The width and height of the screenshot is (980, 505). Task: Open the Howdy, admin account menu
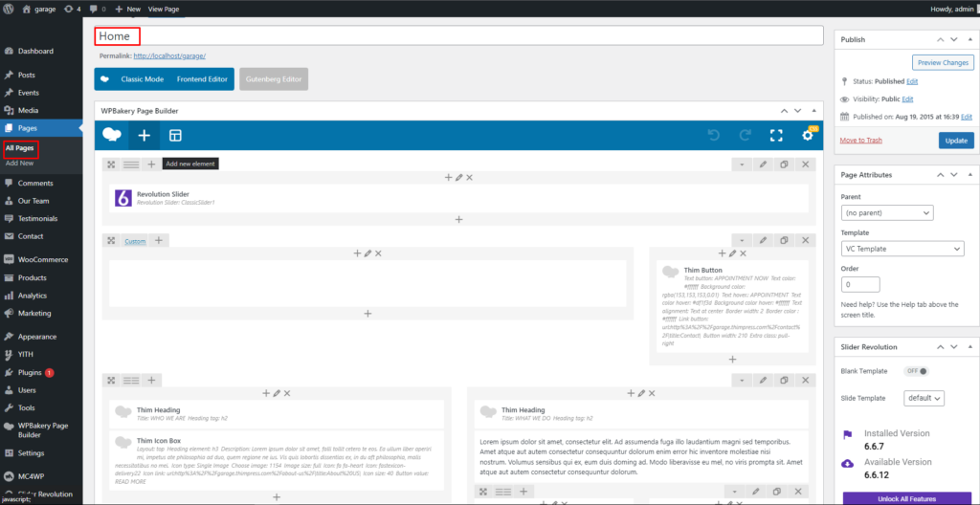[952, 10]
